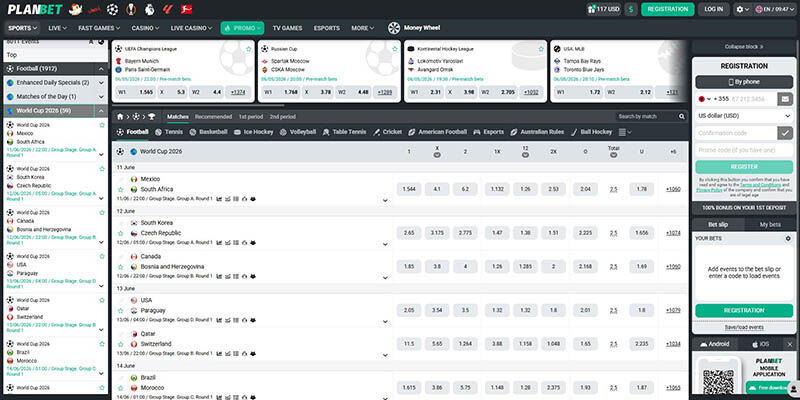Switch to the 2nd period tab
Viewport: 800px width, 400px height.
(x=283, y=117)
